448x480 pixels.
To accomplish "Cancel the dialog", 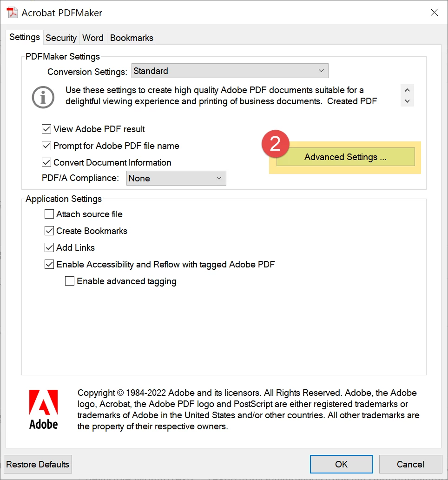I will point(410,464).
